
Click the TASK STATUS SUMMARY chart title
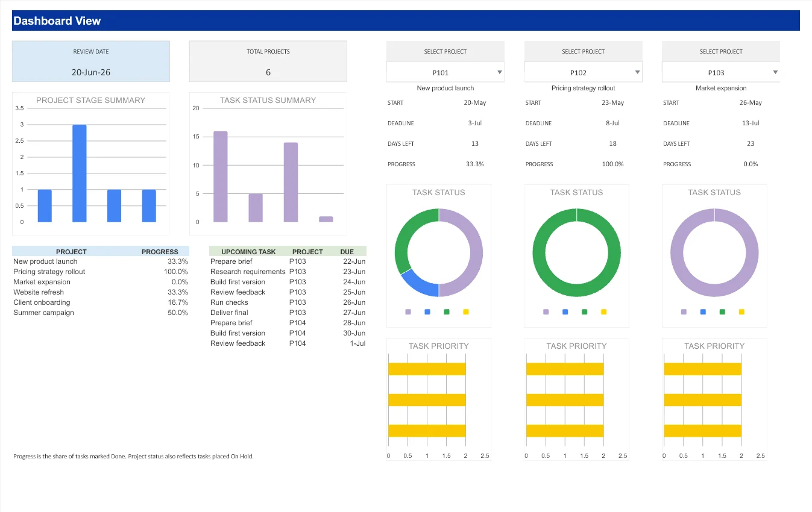click(x=268, y=100)
